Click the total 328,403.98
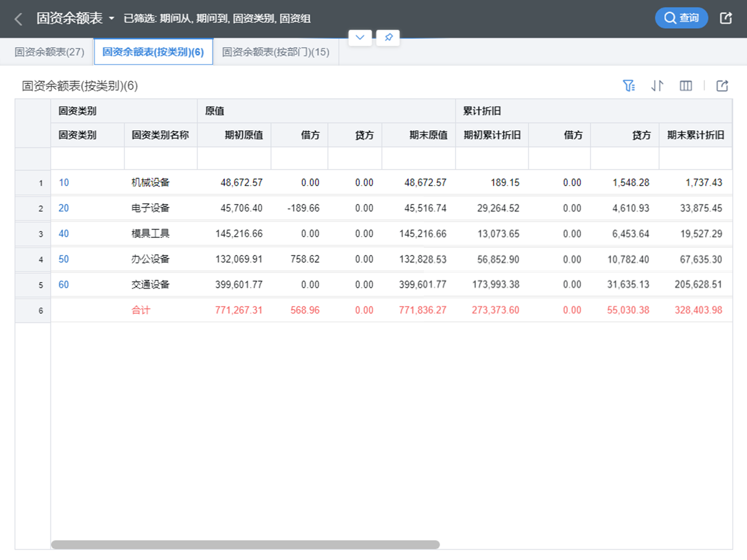Screen dimensions: 747x560 click(698, 310)
